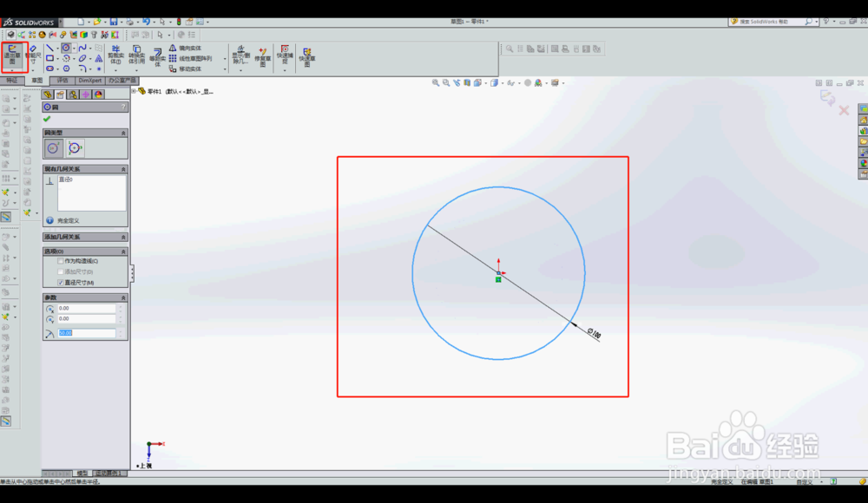
Task: Click Move Entities (移动实体)
Action: [185, 69]
